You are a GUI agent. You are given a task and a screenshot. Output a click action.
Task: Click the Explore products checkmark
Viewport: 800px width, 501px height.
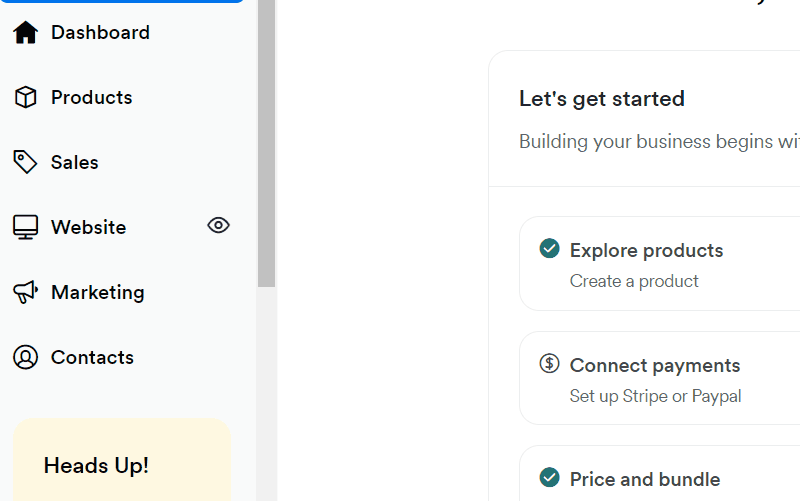pyautogui.click(x=549, y=248)
